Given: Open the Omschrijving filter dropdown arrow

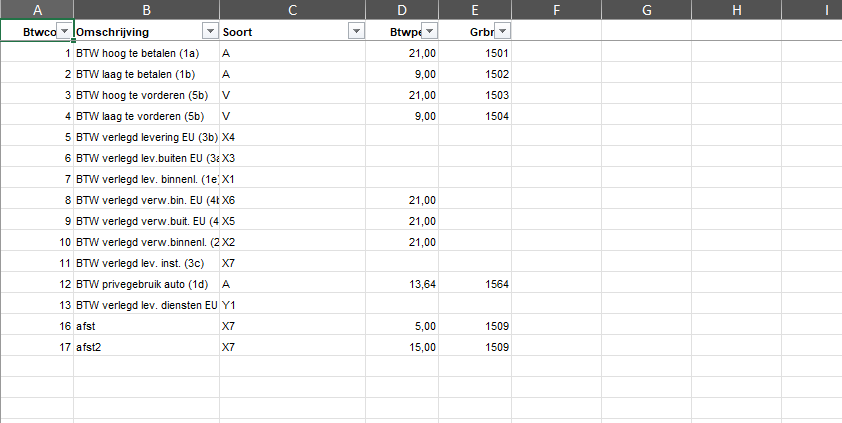Looking at the screenshot, I should pyautogui.click(x=210, y=32).
